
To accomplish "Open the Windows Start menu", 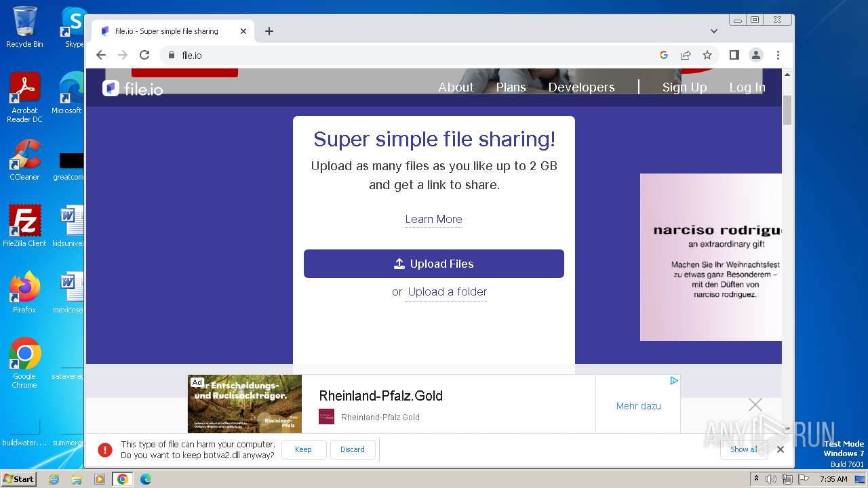I will click(x=18, y=479).
